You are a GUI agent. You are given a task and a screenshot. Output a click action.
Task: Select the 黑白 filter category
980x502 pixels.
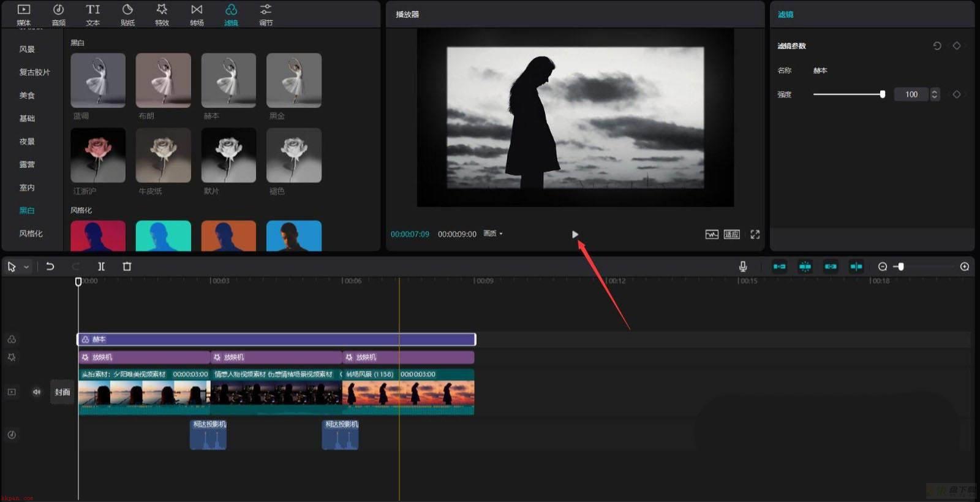[27, 210]
